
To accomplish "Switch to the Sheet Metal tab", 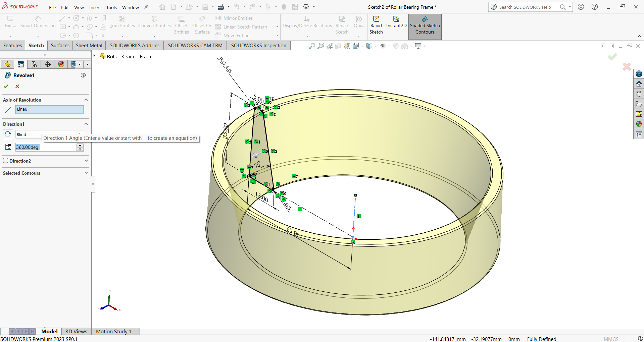I will (x=89, y=46).
